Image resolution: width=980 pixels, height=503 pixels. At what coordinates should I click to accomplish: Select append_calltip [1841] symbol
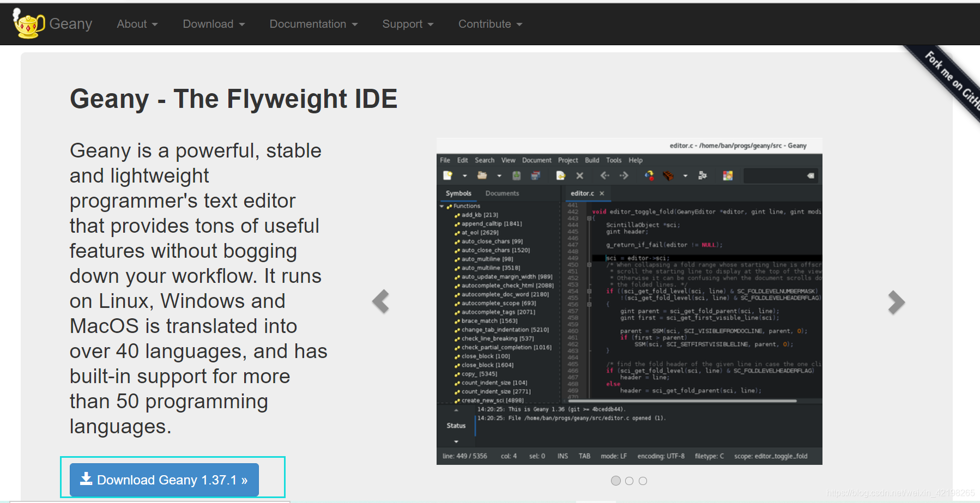pyautogui.click(x=491, y=224)
